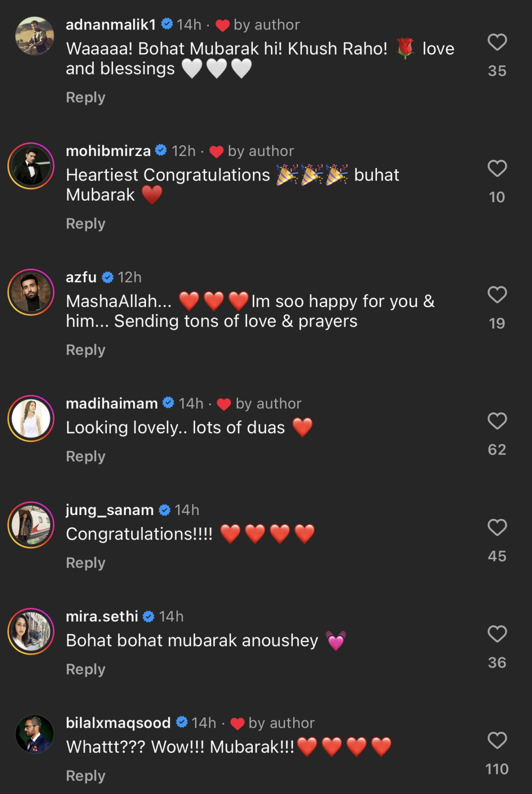This screenshot has height=794, width=532.
Task: Click the verified badge beside mira.sethi
Action: coord(147,617)
